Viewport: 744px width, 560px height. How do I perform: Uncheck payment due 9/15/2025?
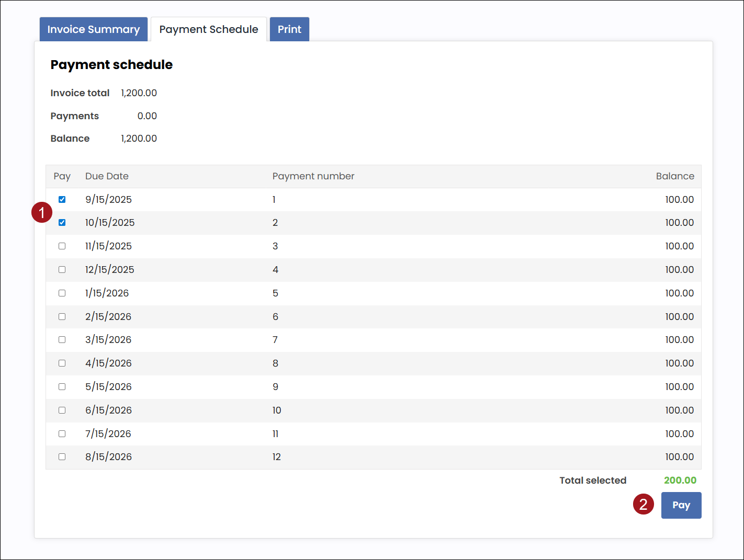[x=62, y=199]
